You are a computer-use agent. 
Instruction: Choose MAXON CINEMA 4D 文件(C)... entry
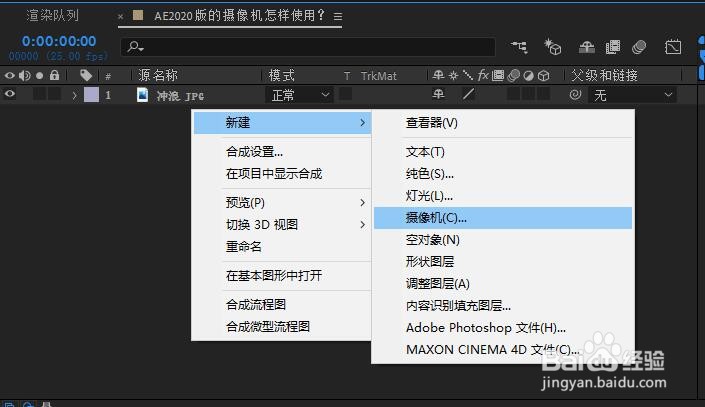[x=503, y=350]
